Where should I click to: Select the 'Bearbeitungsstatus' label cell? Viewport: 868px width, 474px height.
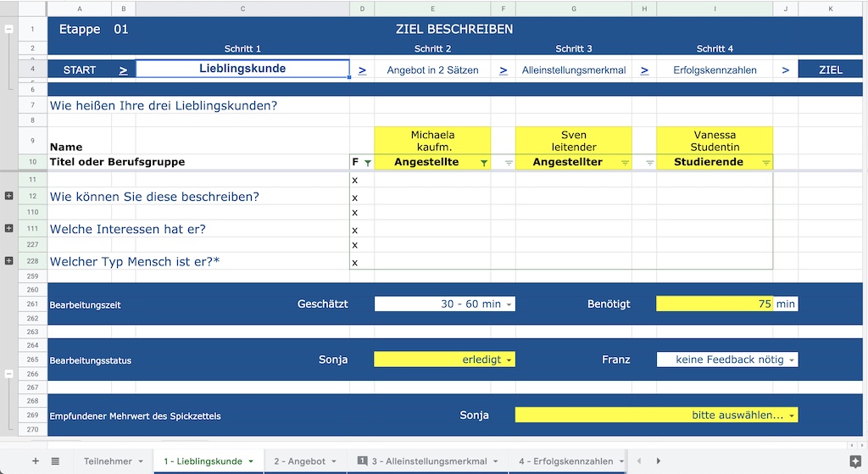click(x=90, y=360)
